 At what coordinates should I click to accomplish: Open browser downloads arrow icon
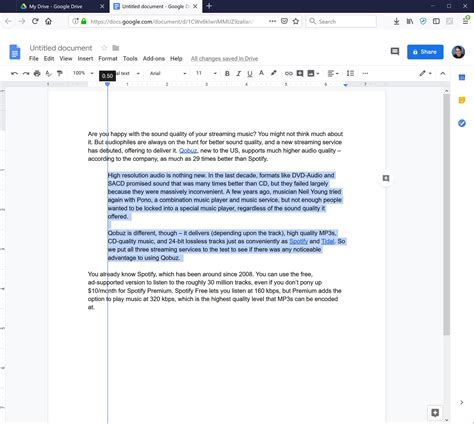[396, 21]
